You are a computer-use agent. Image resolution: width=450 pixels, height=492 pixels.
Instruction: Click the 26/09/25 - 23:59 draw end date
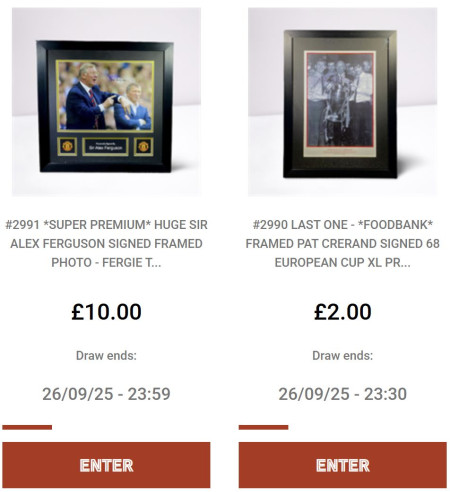(106, 394)
